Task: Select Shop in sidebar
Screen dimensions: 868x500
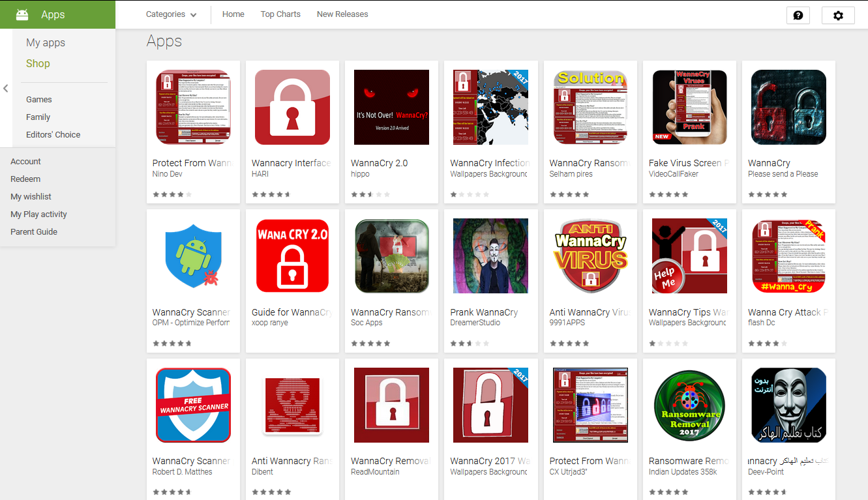Action: 38,63
